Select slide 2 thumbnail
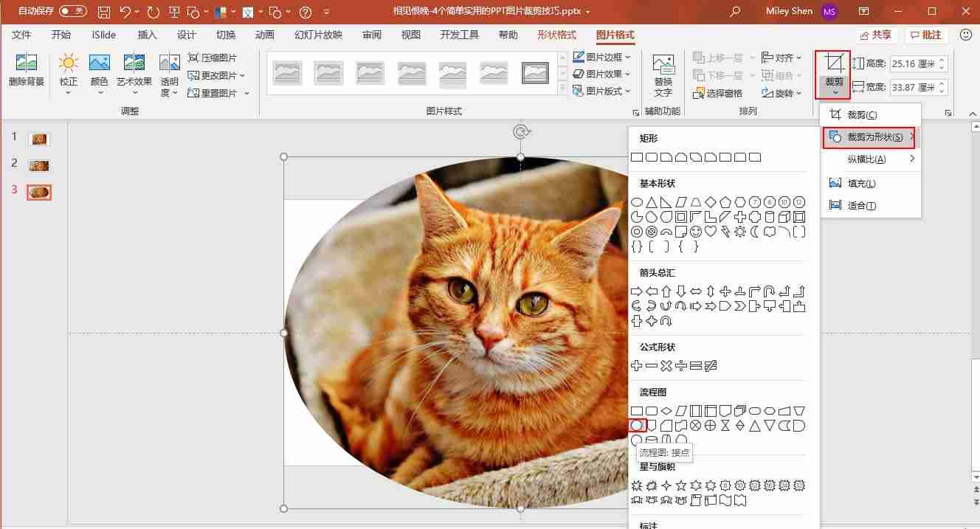980x529 pixels. pyautogui.click(x=39, y=165)
